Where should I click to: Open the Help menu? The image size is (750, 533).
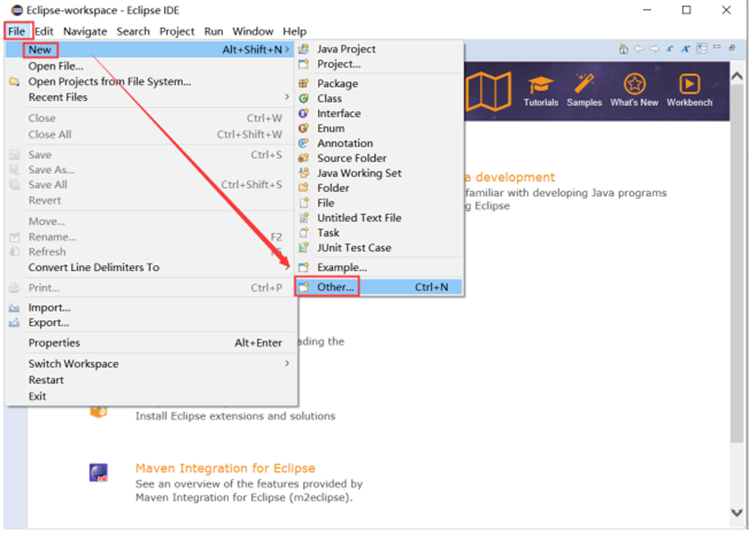[295, 32]
